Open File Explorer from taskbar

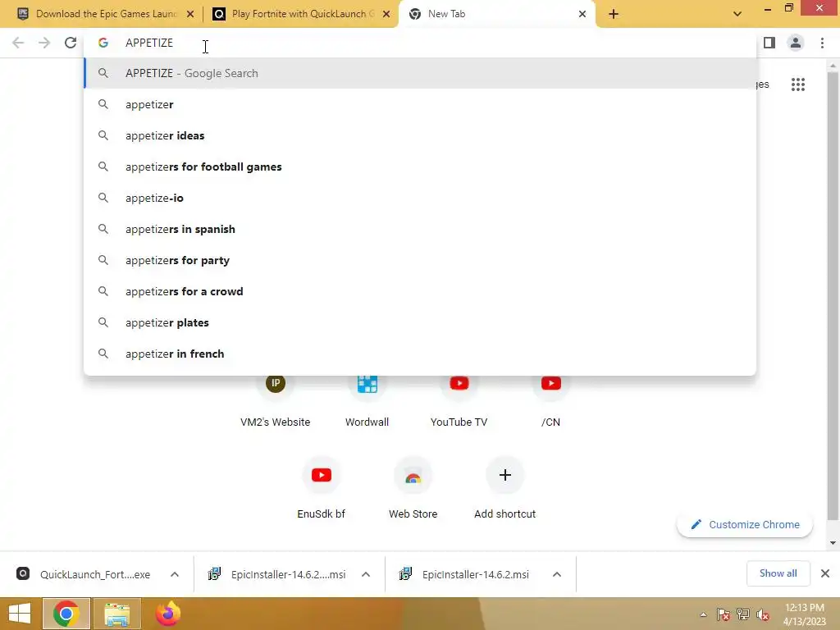(117, 614)
